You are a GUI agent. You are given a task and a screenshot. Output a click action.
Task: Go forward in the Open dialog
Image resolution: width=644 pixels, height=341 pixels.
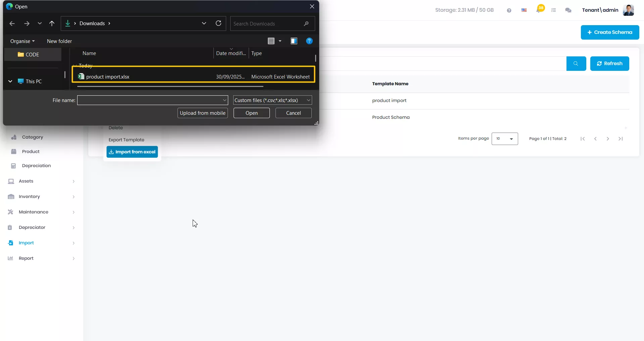[27, 23]
